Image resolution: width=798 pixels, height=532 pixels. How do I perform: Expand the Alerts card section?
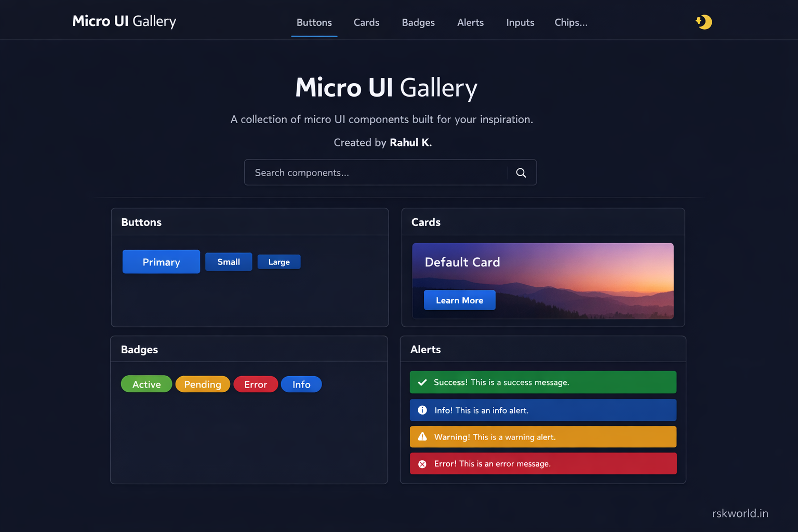pos(425,349)
